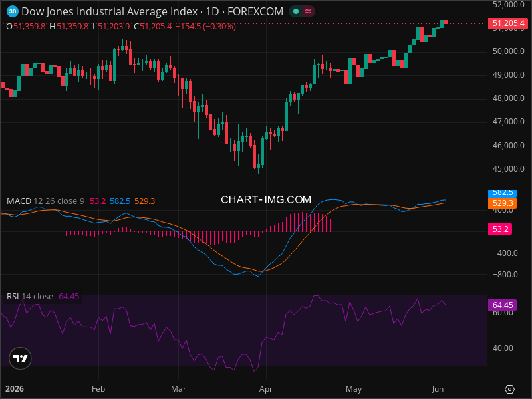Click the TradingView logo badge
The image size is (532, 399).
(x=21, y=358)
